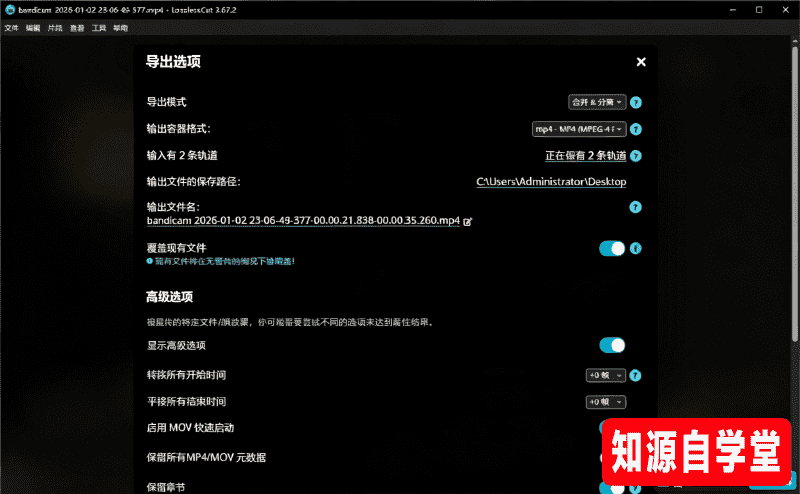
Task: Toggle overwrite existing files switch
Action: pyautogui.click(x=612, y=249)
